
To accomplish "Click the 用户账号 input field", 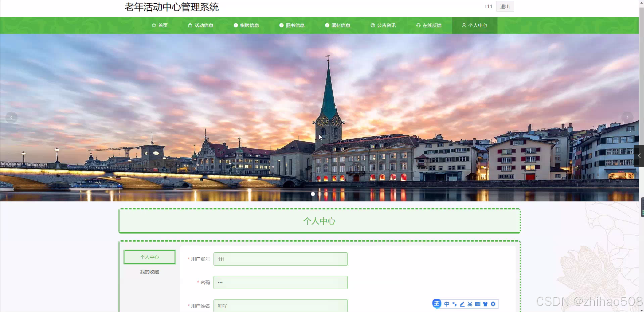I will point(280,259).
